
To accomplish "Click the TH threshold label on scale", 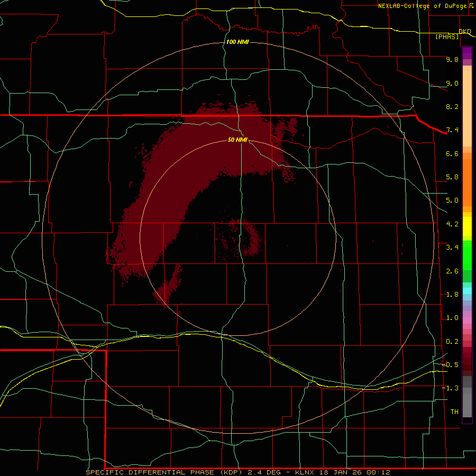I will (454, 412).
